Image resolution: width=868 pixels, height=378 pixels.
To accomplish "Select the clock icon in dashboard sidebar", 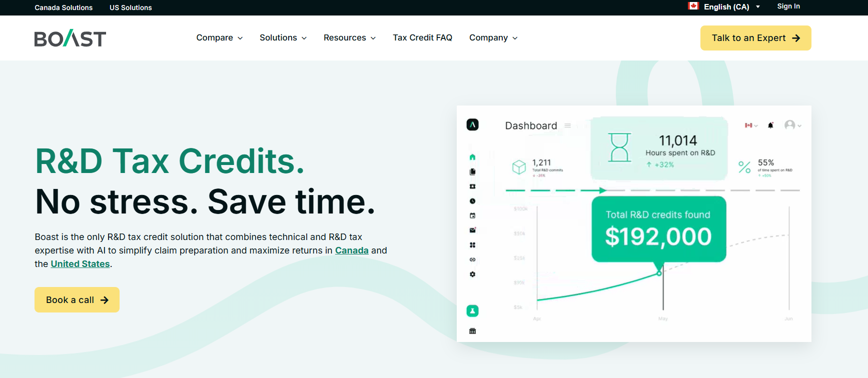I will (x=472, y=201).
